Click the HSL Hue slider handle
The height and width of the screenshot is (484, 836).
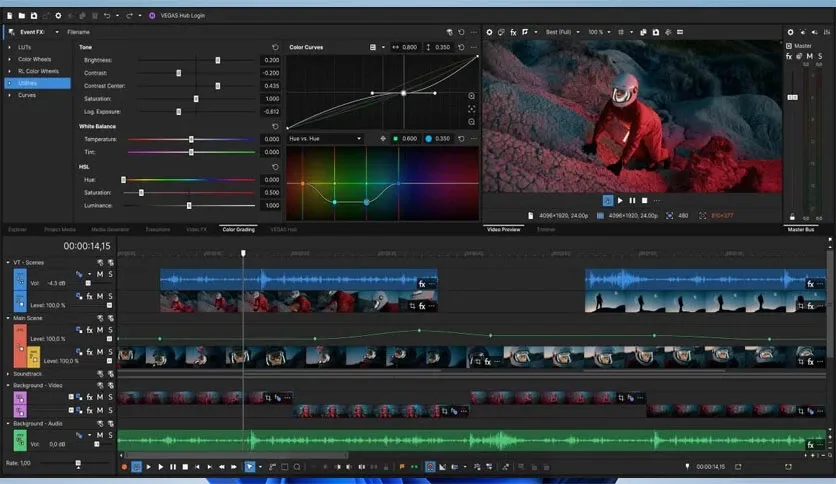[124, 180]
